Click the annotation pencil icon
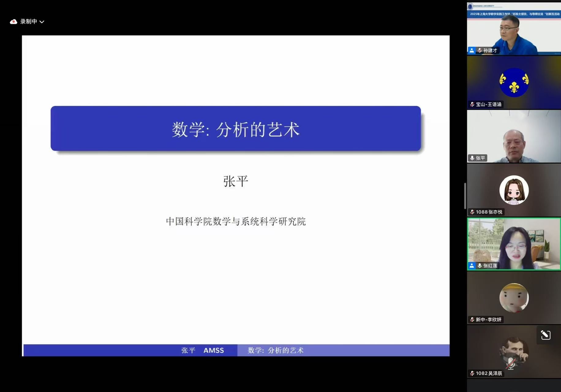This screenshot has height=392, width=561. (545, 335)
